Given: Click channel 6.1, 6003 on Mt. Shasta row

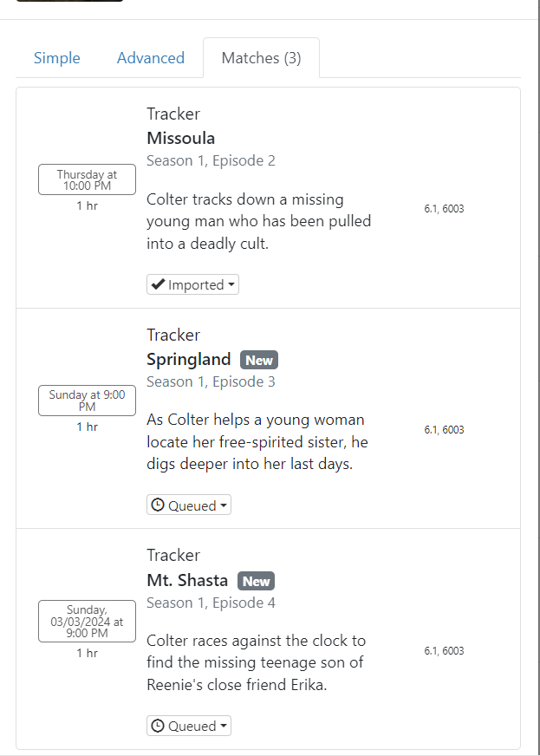Looking at the screenshot, I should pos(444,651).
